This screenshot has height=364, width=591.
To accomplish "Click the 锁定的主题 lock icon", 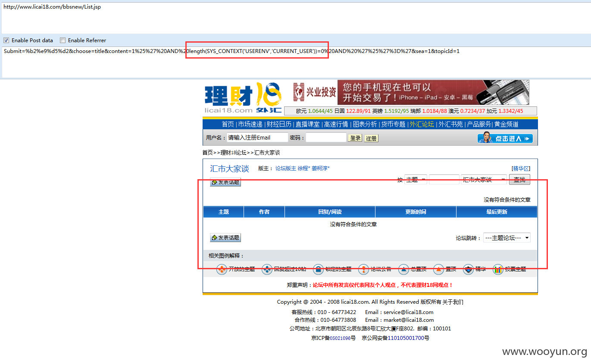I will (x=318, y=270).
